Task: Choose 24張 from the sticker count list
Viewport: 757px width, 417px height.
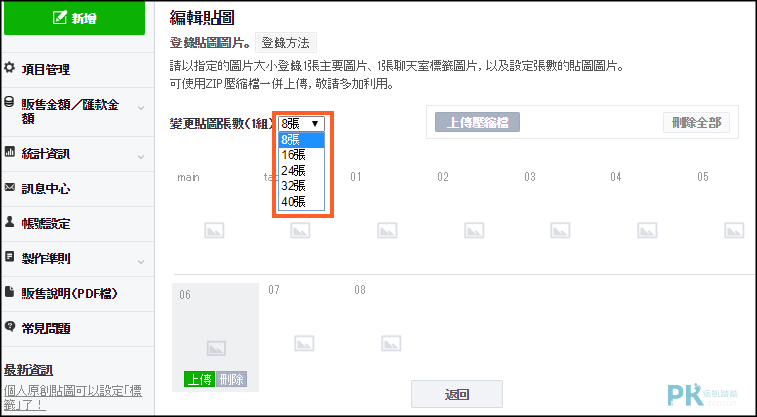Action: [301, 170]
